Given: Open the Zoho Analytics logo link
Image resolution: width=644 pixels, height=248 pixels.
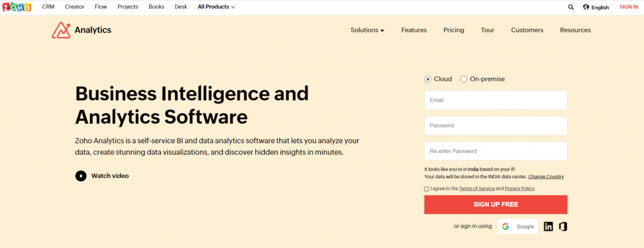Looking at the screenshot, I should click(81, 30).
